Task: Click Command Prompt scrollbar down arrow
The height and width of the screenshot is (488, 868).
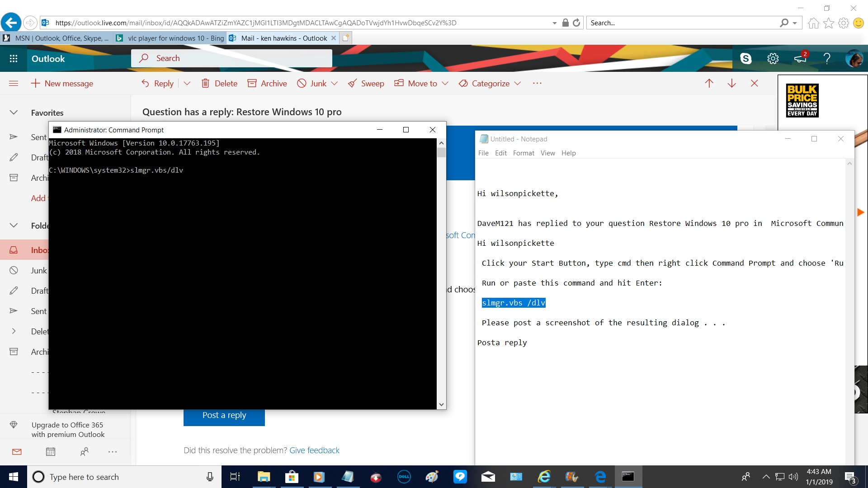Action: 441,405
